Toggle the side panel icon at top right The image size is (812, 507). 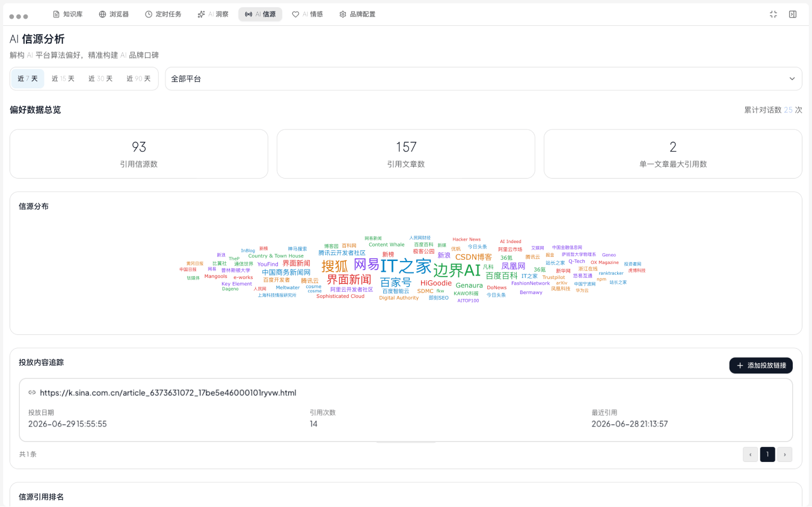(x=793, y=14)
